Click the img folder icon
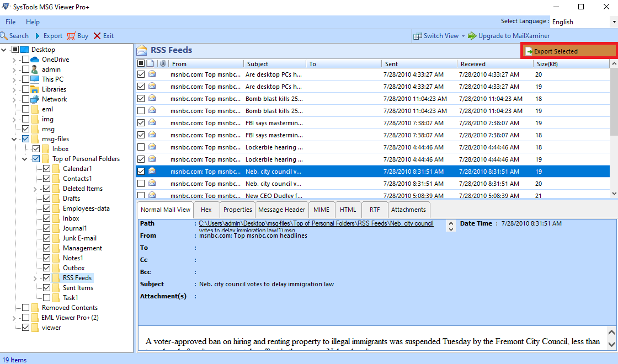This screenshot has width=618, height=364. coord(35,119)
